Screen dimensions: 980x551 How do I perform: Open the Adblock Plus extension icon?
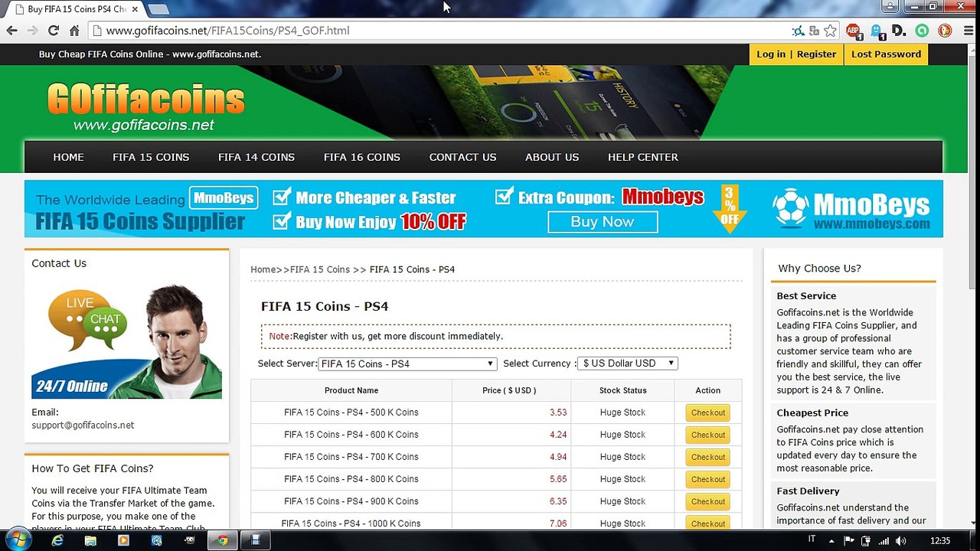click(854, 31)
